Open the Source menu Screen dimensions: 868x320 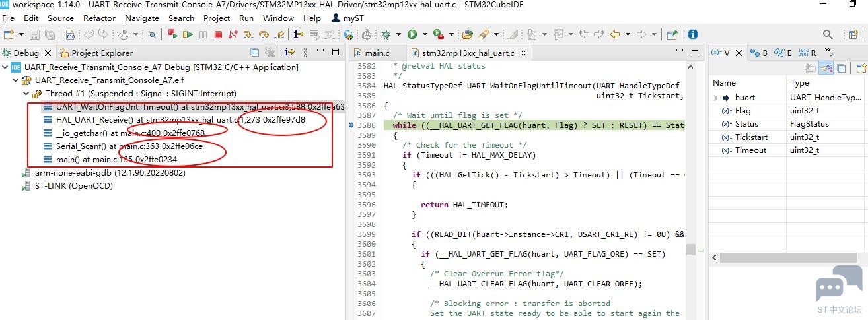[61, 18]
